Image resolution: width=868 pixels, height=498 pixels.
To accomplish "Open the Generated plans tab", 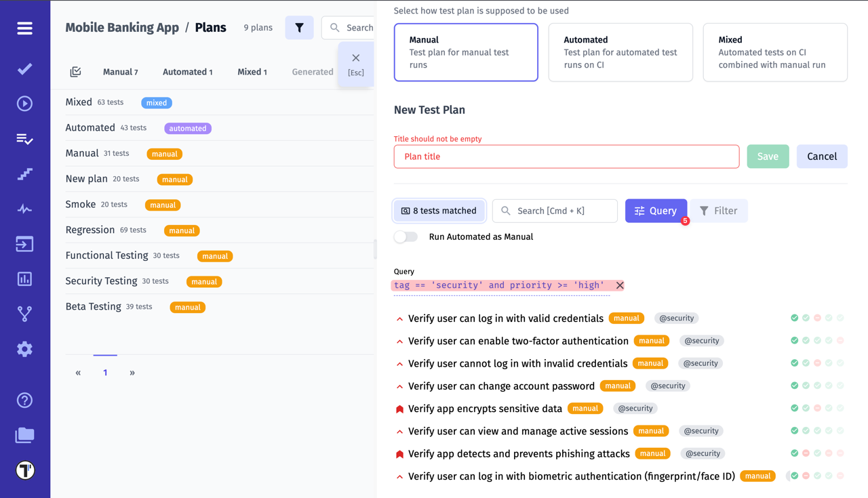I will click(312, 71).
